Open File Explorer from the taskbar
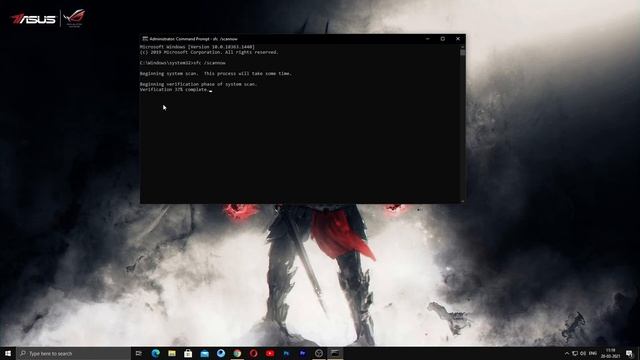The image size is (640, 360). (172, 353)
